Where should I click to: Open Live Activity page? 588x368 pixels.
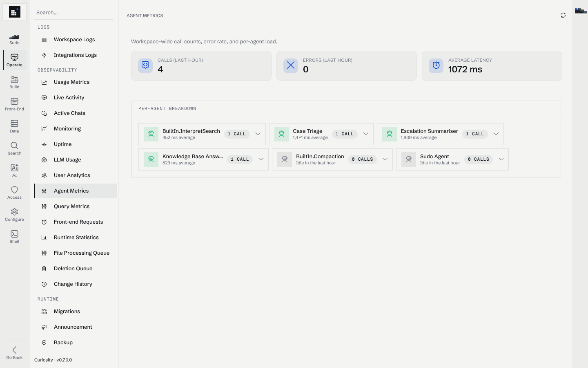[x=76, y=98]
